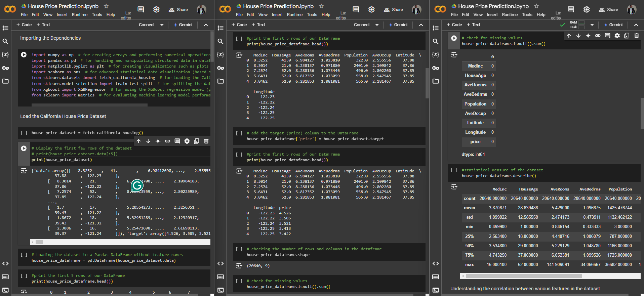This screenshot has width=644, height=296.
Task: Add comment on the isnull().sum() cell in right window
Action: tap(607, 36)
